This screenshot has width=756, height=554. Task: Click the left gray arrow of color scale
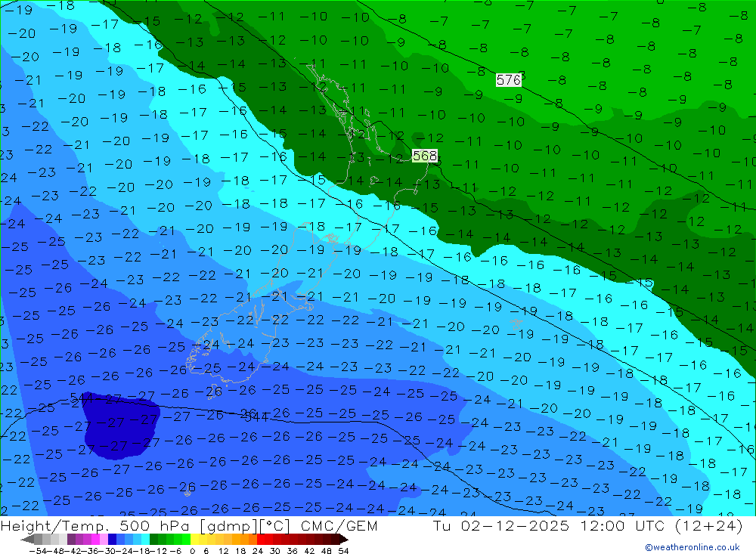[27, 539]
